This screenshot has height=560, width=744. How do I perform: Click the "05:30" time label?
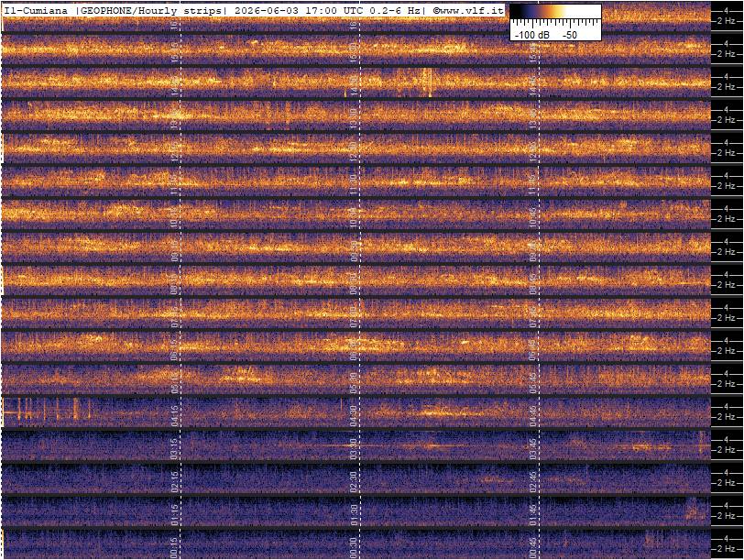pos(354,383)
